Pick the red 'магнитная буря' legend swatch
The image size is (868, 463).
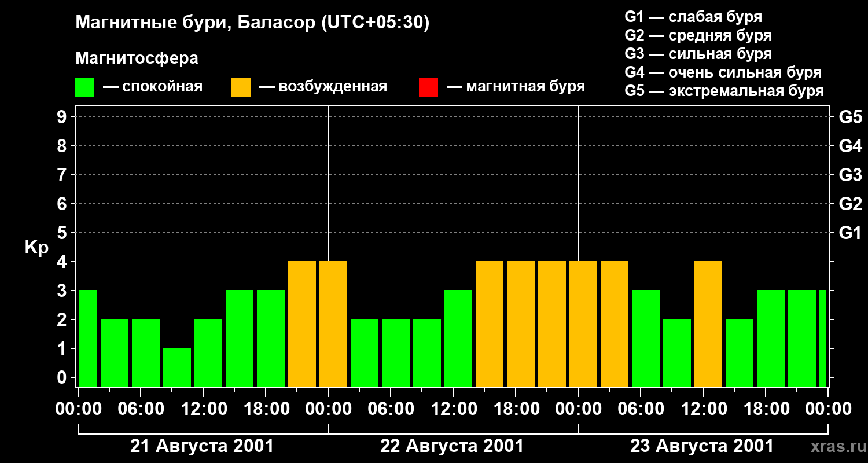click(428, 87)
